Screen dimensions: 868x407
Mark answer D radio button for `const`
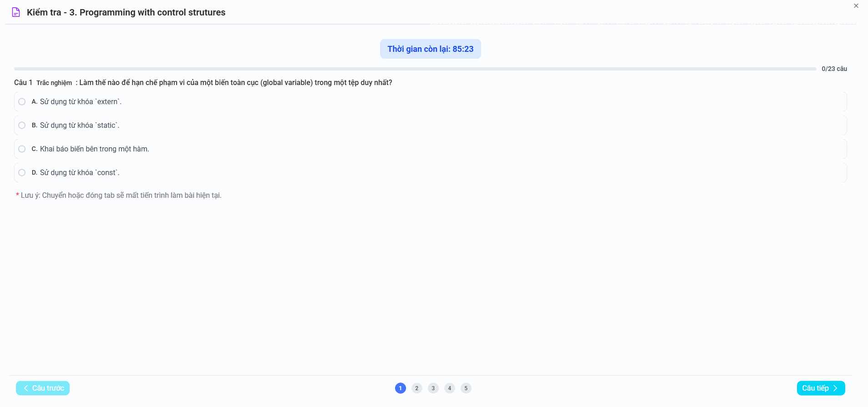click(x=22, y=173)
